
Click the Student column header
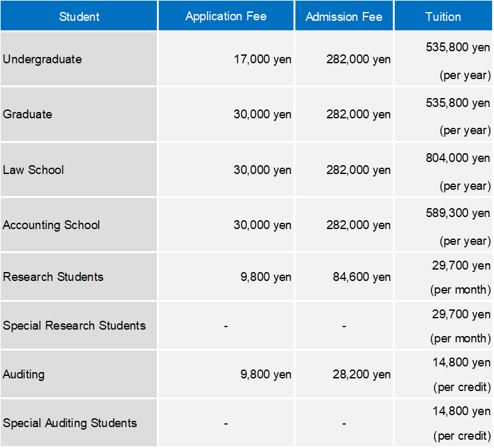[79, 16]
